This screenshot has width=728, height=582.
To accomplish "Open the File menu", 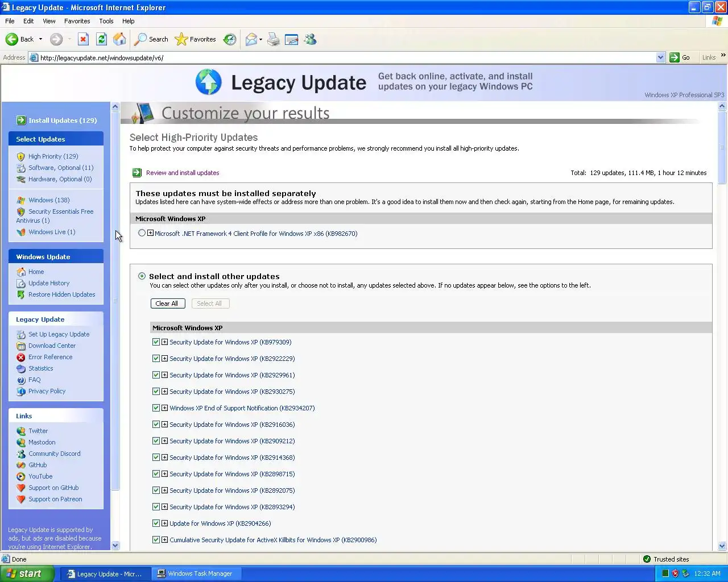I will 10,21.
